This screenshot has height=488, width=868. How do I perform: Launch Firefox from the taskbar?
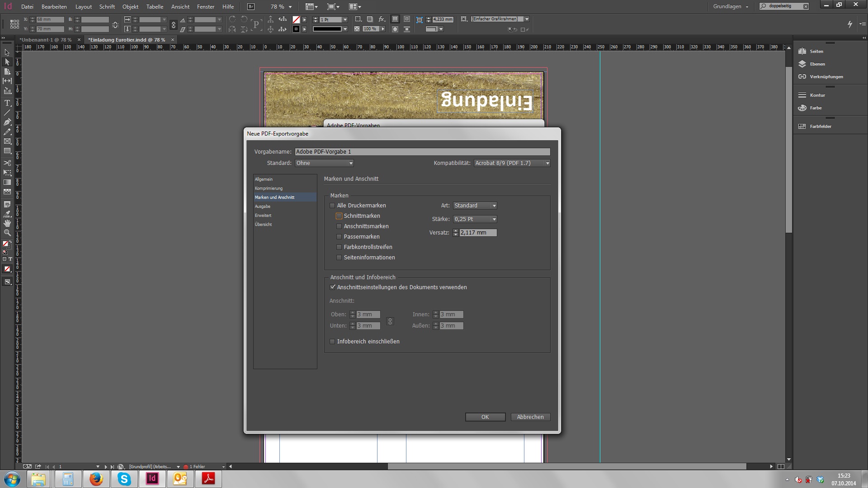coord(96,479)
